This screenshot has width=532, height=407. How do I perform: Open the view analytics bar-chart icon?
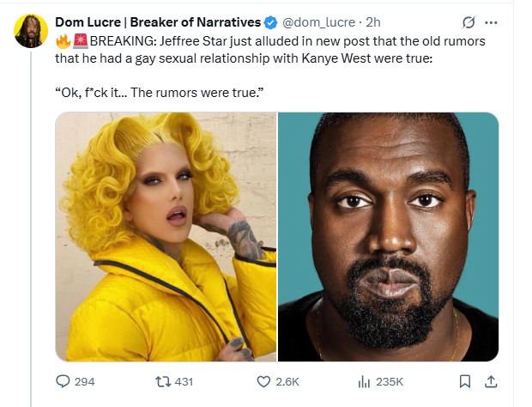pyautogui.click(x=361, y=381)
